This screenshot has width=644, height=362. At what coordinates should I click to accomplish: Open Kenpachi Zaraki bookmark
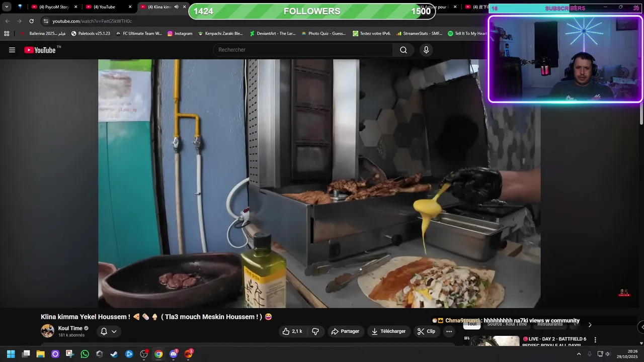pyautogui.click(x=220, y=34)
